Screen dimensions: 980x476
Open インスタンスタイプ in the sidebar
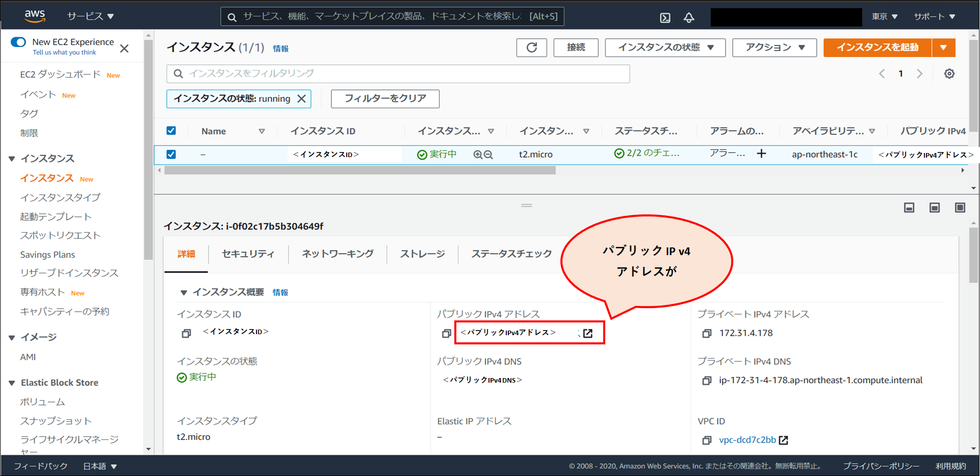point(60,197)
